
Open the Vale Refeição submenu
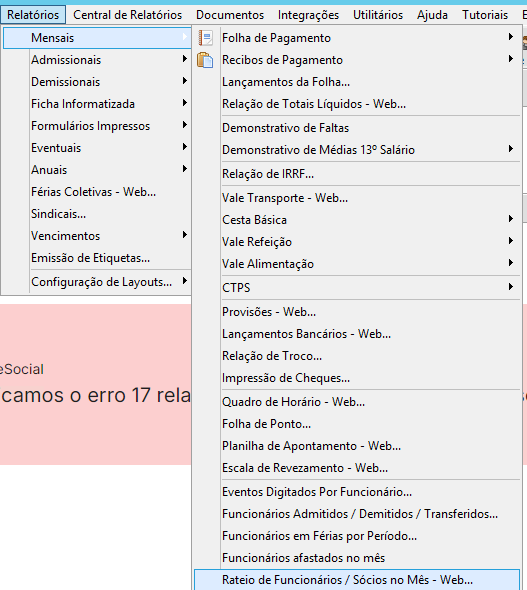pos(357,242)
